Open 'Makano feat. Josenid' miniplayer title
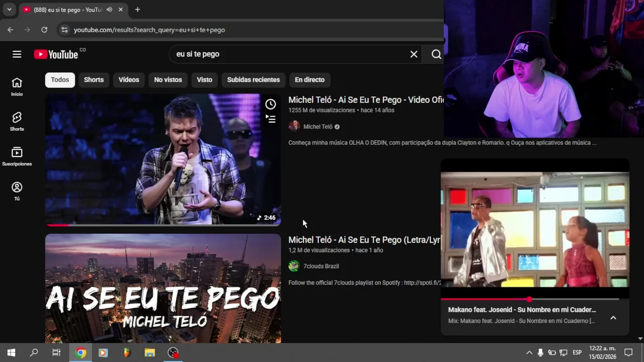Screen dimensions: 644x362 click(522, 310)
